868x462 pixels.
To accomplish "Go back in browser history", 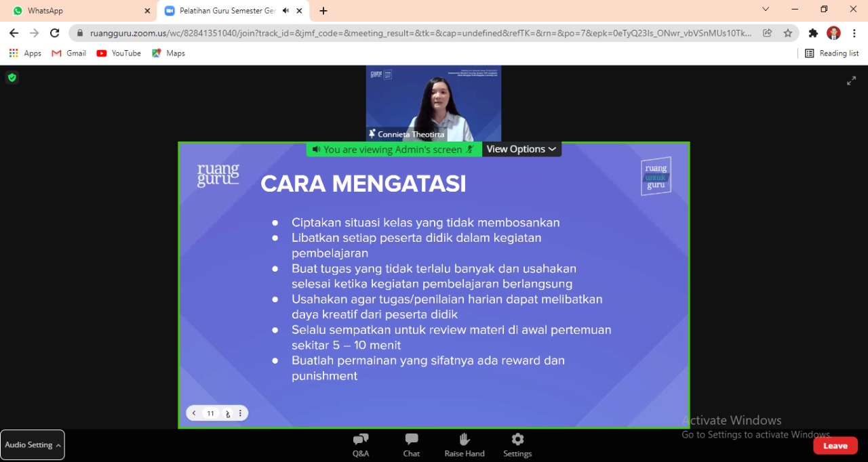I will [x=14, y=33].
